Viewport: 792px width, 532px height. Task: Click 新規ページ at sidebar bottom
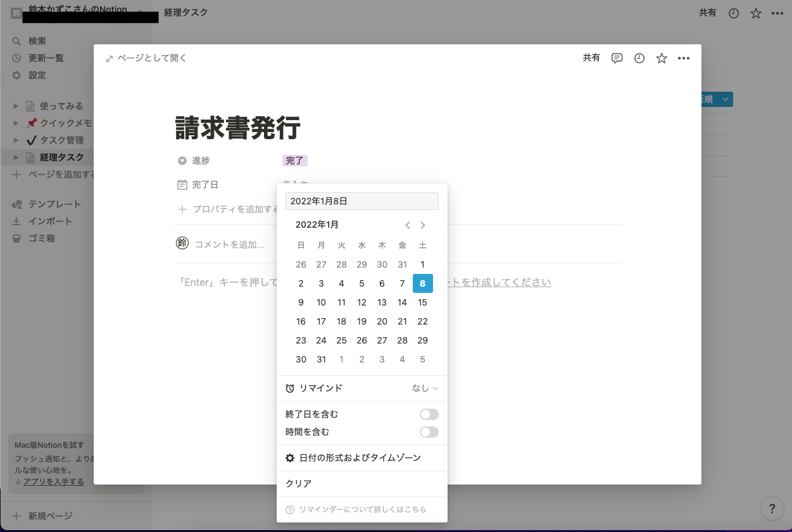(x=51, y=516)
